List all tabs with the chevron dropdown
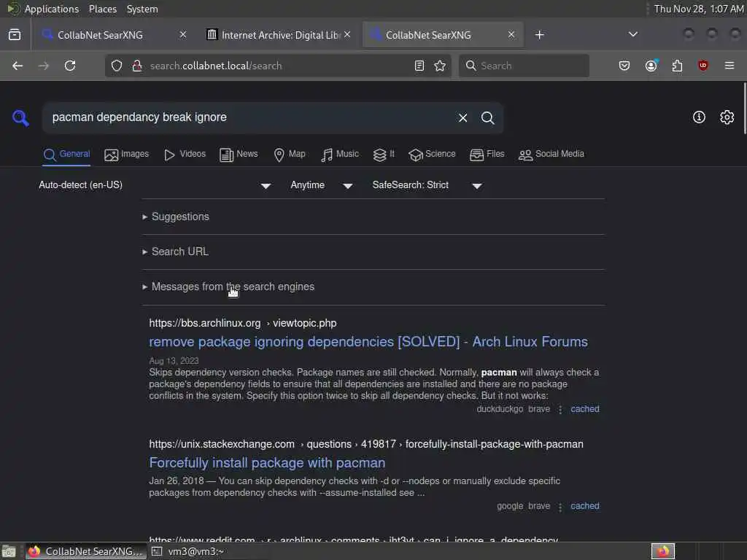 click(633, 34)
